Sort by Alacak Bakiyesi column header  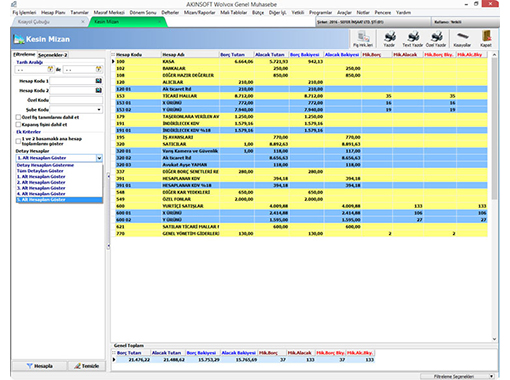pyautogui.click(x=342, y=55)
